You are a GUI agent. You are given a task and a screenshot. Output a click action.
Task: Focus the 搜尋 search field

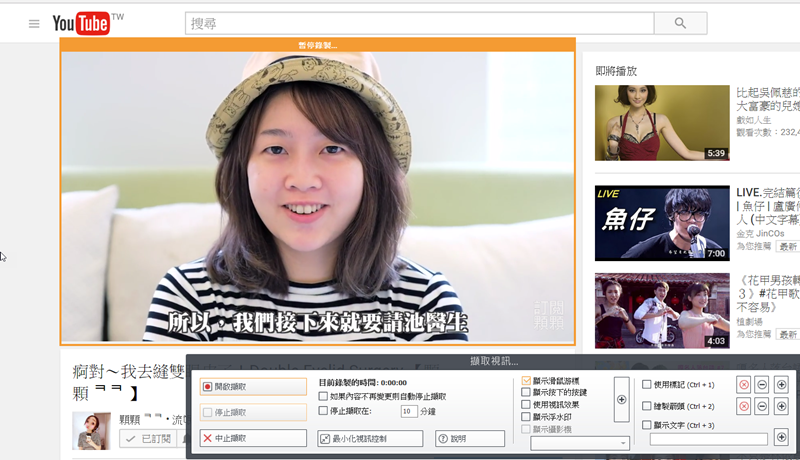pos(419,23)
